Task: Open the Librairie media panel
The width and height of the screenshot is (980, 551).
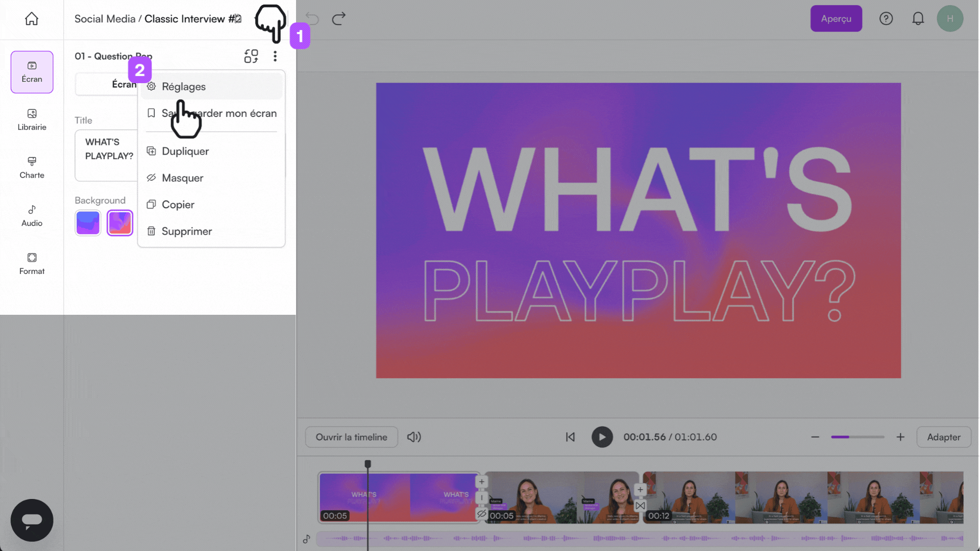Action: coord(32,120)
